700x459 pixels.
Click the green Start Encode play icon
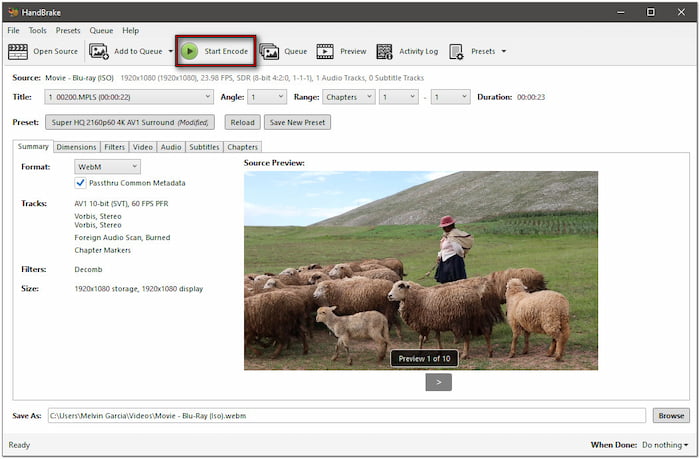pyautogui.click(x=190, y=51)
